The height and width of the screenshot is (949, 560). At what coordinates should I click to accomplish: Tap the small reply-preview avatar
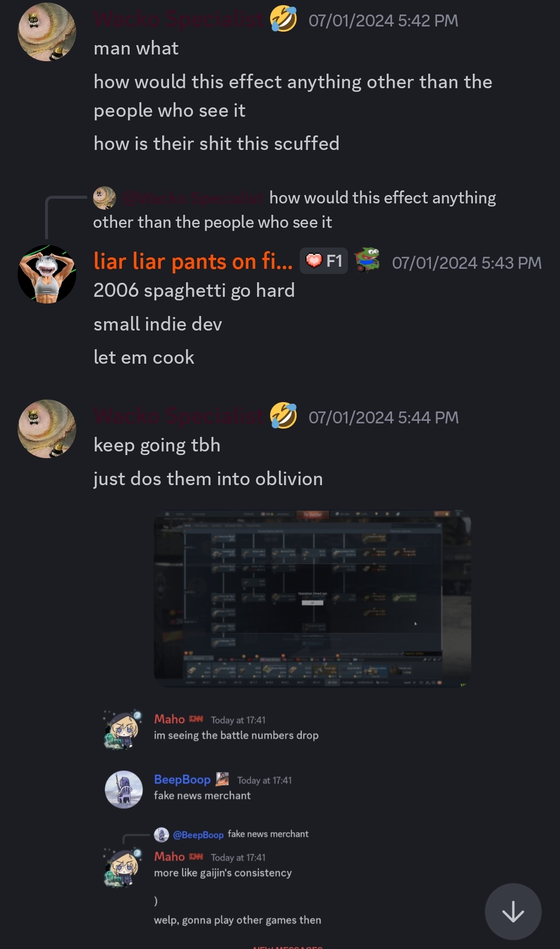(x=104, y=198)
